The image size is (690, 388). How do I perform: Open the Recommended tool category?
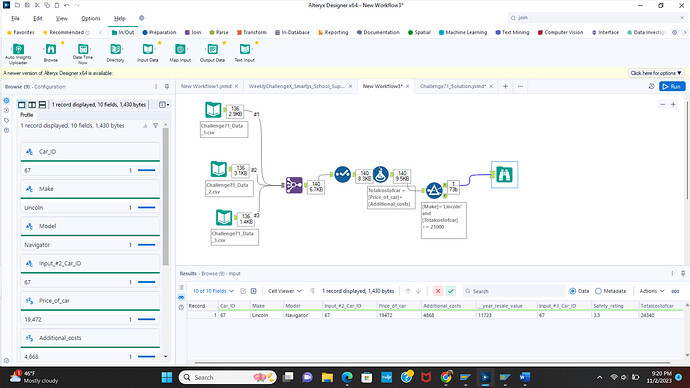tap(66, 32)
